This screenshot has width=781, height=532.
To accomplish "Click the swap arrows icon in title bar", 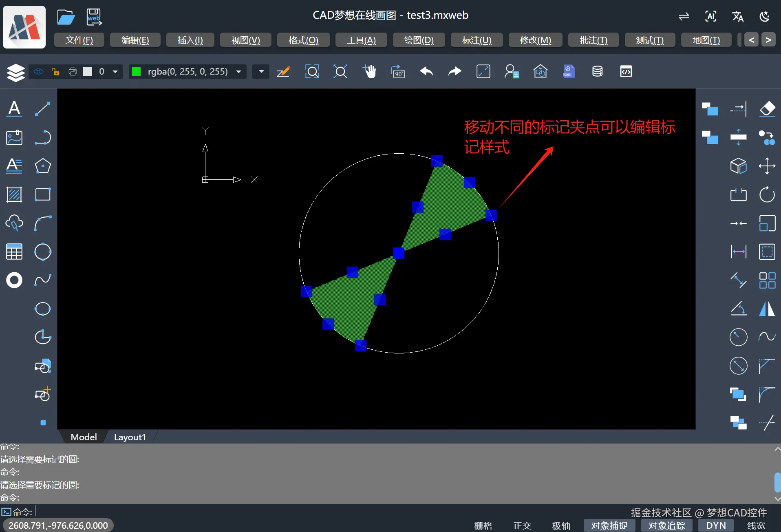I will [x=684, y=16].
